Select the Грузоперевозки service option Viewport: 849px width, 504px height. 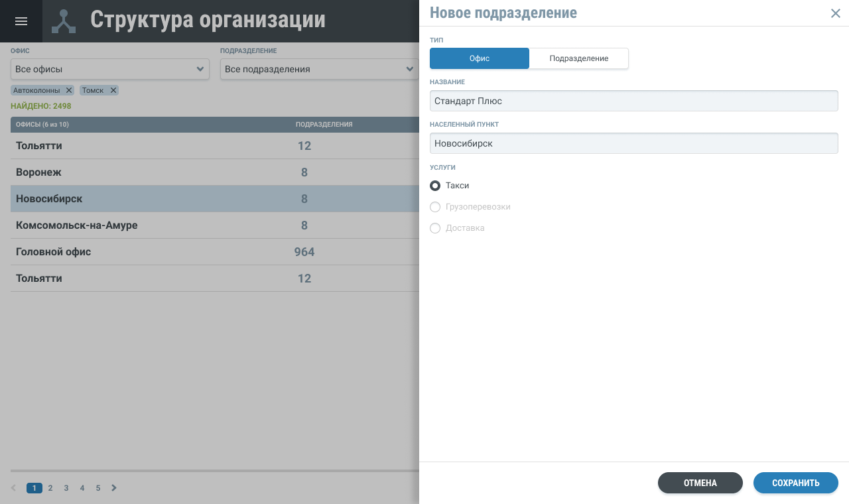[x=435, y=207]
